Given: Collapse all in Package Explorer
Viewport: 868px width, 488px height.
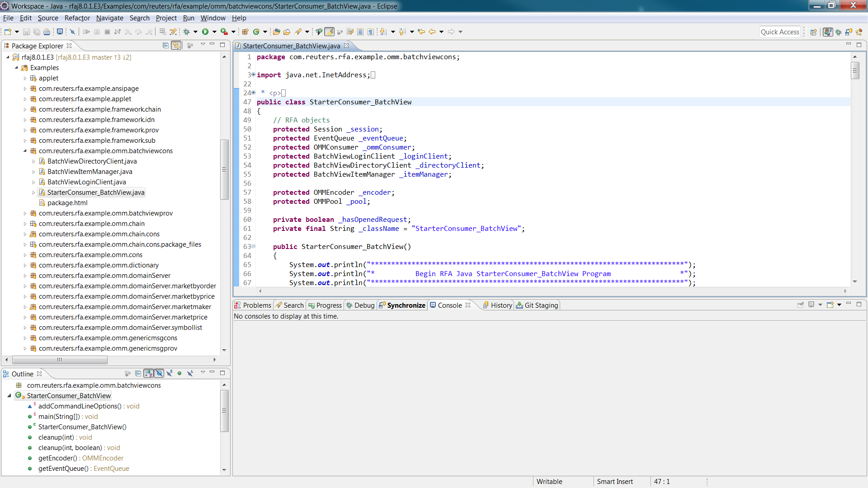Looking at the screenshot, I should (165, 45).
